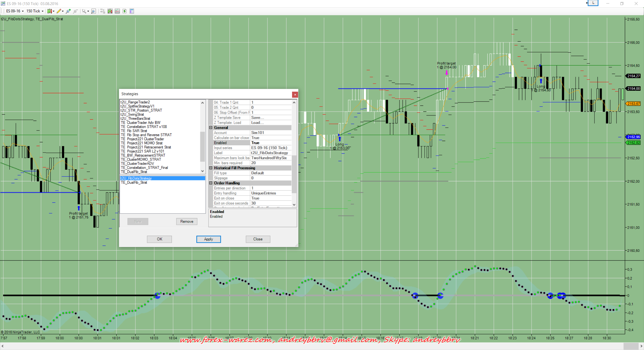Viewport: 644px width, 350px height.
Task: Open the properties panel icon in toolbar
Action: (132, 11)
